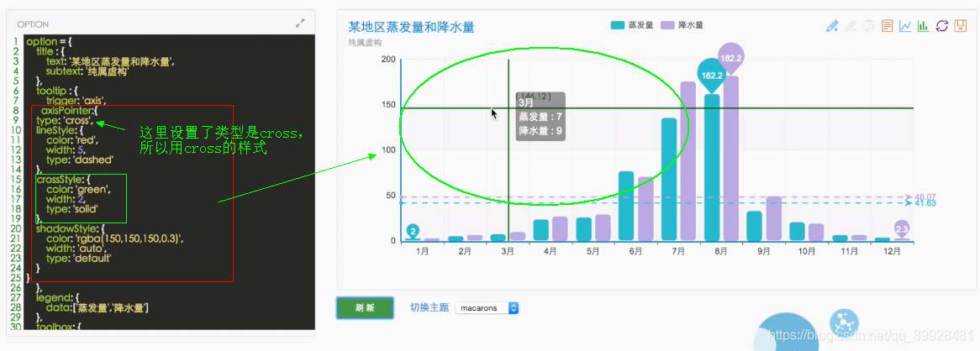Click code line 'crossStyle: {'

pos(62,179)
